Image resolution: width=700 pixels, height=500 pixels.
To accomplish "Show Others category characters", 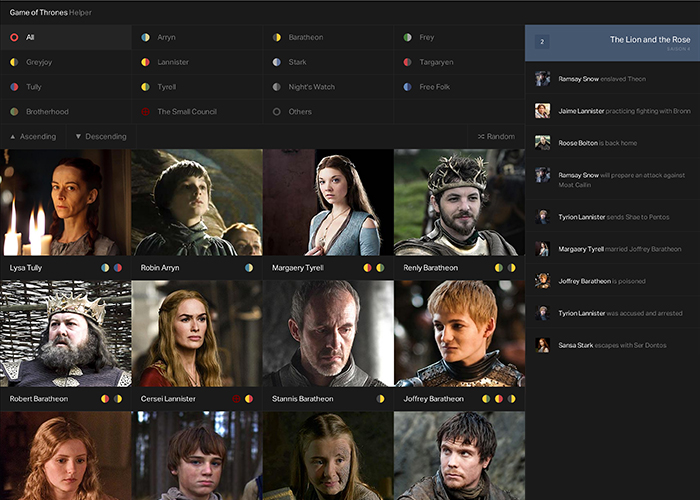I will [x=328, y=112].
